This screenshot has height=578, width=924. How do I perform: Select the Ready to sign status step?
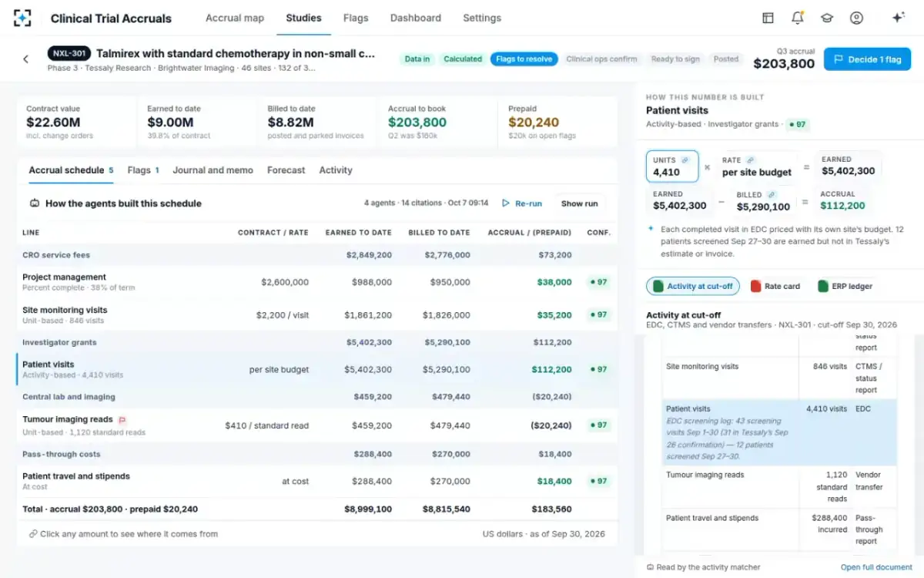(x=675, y=59)
